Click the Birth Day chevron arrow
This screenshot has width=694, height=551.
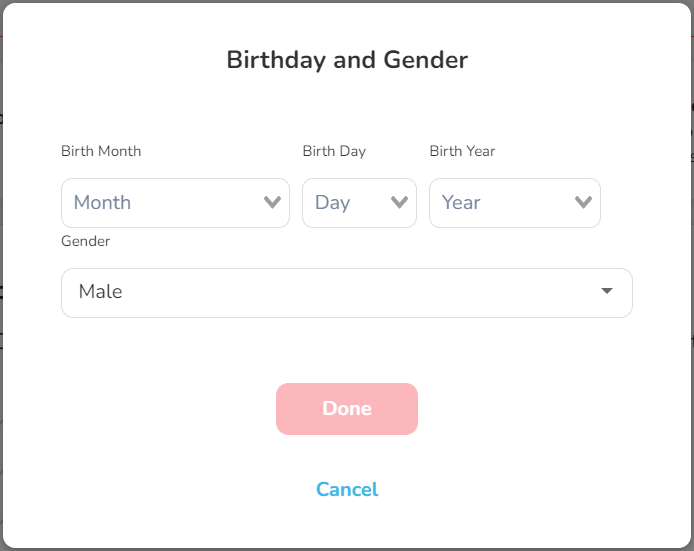coord(399,202)
